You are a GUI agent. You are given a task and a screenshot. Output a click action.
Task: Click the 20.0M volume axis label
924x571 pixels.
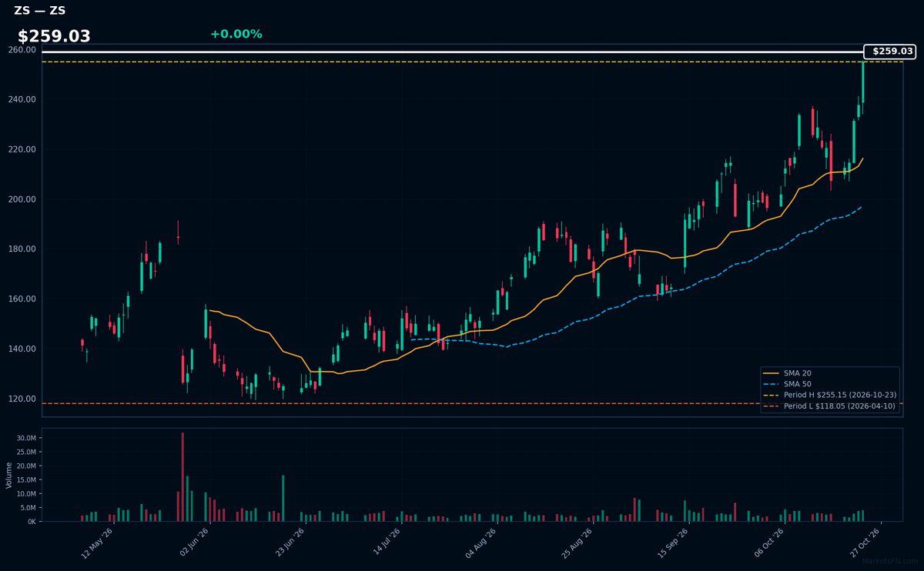coord(26,466)
